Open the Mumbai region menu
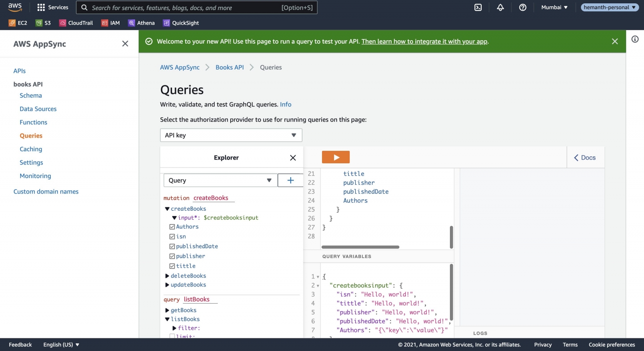Viewport: 644px width, 351px height. 554,7
